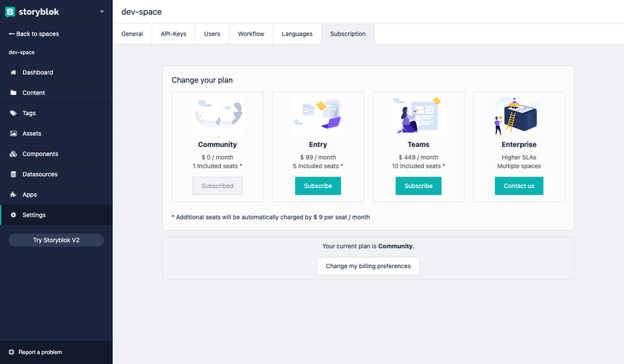Click Contact us for Enterprise plan
Viewport: 624px width, 364px height.
(x=519, y=186)
